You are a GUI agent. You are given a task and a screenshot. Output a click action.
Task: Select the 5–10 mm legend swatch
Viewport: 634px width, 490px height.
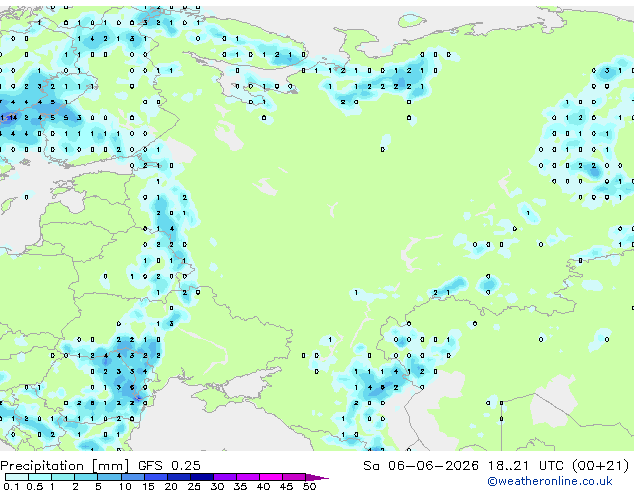109,477
